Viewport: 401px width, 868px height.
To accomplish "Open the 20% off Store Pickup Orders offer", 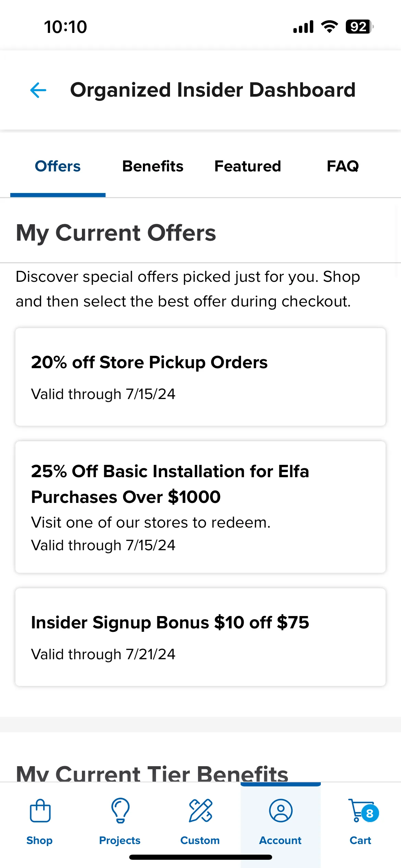I will point(200,377).
